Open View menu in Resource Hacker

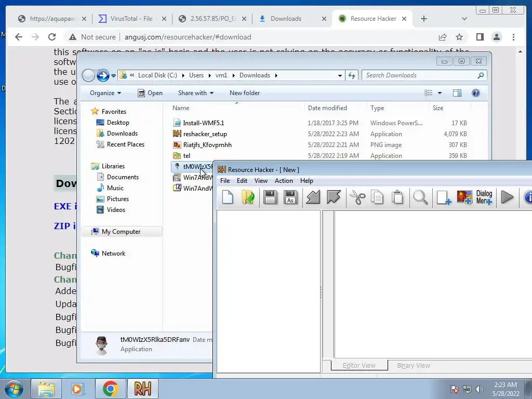click(x=261, y=181)
